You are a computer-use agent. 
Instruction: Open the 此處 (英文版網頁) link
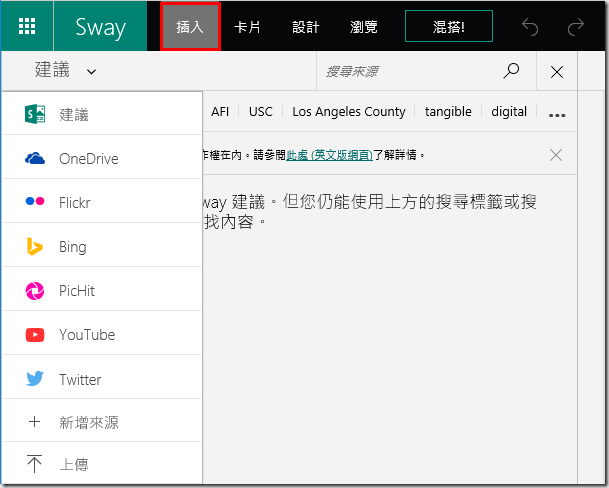pos(329,155)
